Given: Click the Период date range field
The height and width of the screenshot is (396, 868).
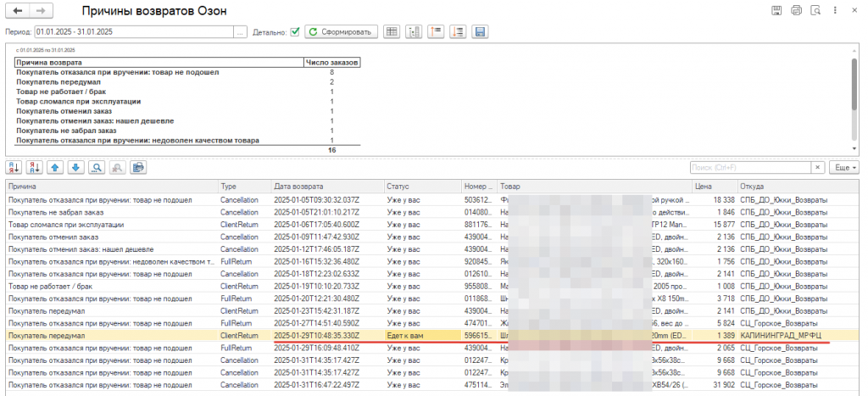Looking at the screenshot, I should pos(134,32).
